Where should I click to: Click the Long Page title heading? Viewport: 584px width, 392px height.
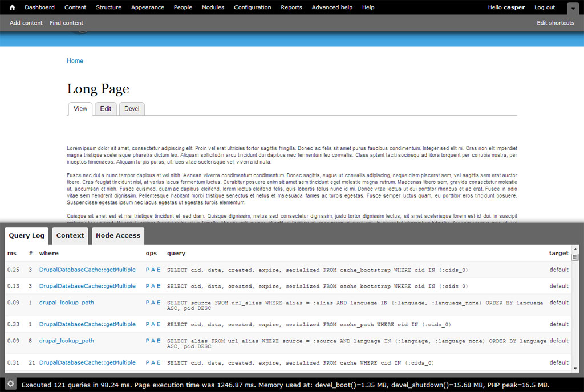(x=98, y=89)
